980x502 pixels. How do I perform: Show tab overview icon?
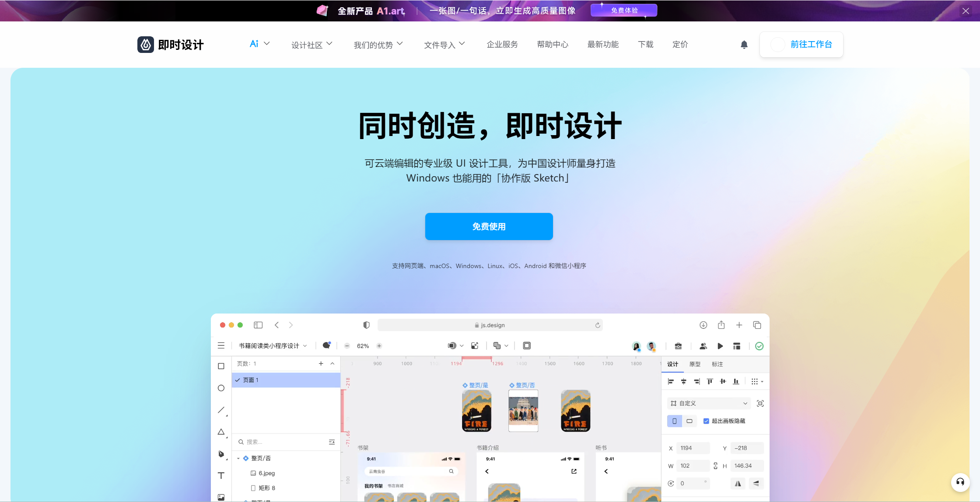[757, 325]
